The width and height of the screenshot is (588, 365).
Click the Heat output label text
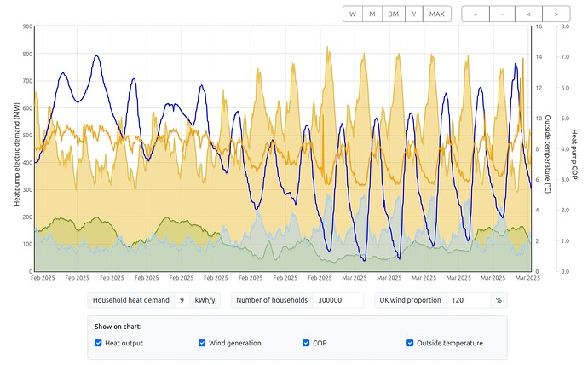(x=124, y=343)
